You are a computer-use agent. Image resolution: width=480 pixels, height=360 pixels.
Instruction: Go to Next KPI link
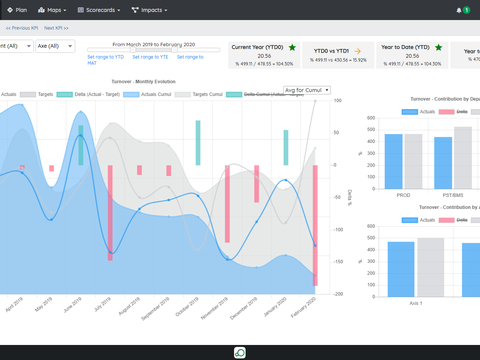(56, 28)
